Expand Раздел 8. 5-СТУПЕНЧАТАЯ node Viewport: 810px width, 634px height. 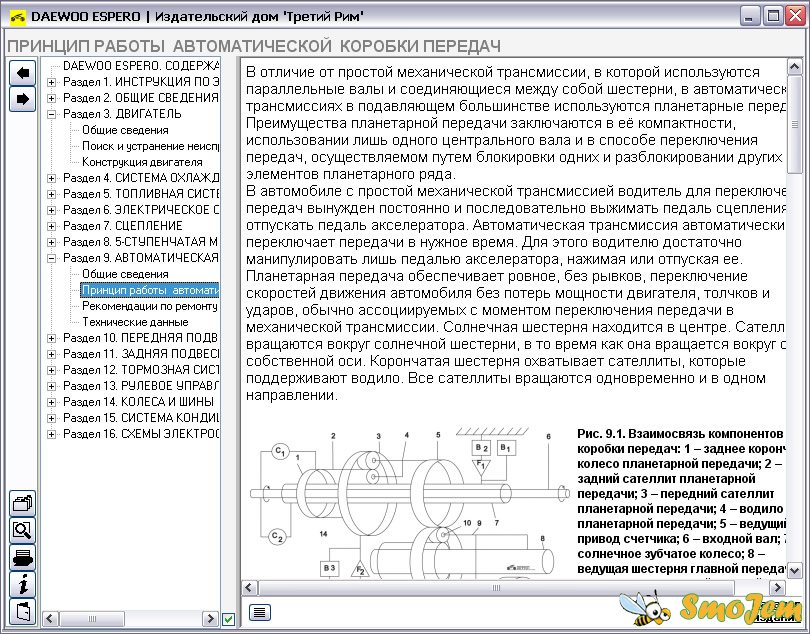click(51, 242)
